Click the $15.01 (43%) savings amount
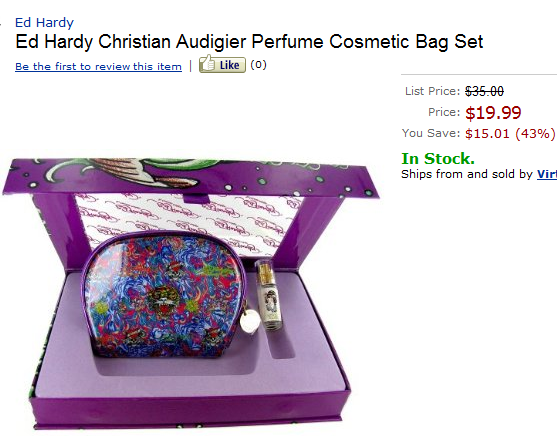 pos(510,134)
